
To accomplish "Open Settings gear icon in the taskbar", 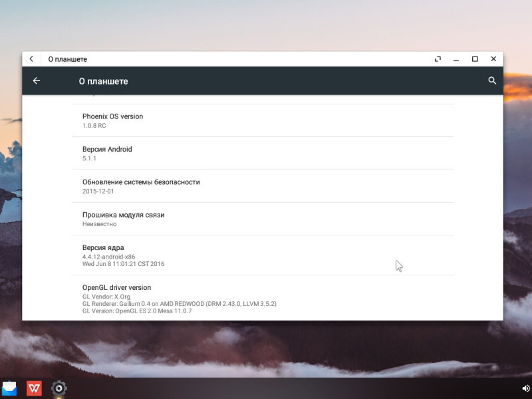I will (x=59, y=388).
